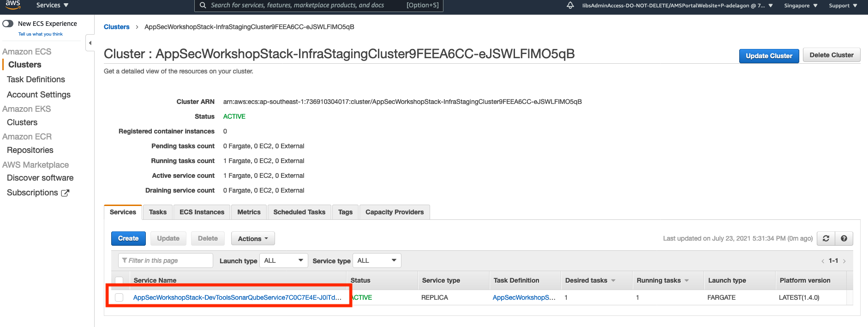Image resolution: width=868 pixels, height=327 pixels.
Task: Switch to the Scheduled Tasks tab
Action: [x=299, y=212]
